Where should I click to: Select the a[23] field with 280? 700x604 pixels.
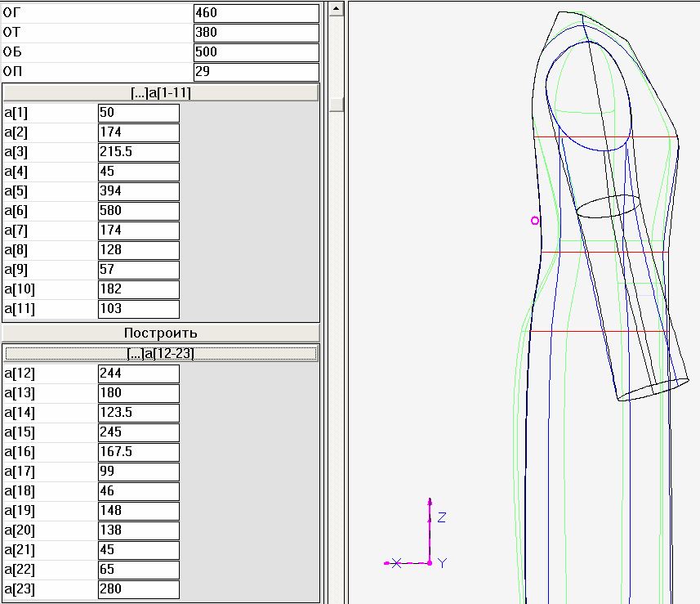(x=139, y=590)
